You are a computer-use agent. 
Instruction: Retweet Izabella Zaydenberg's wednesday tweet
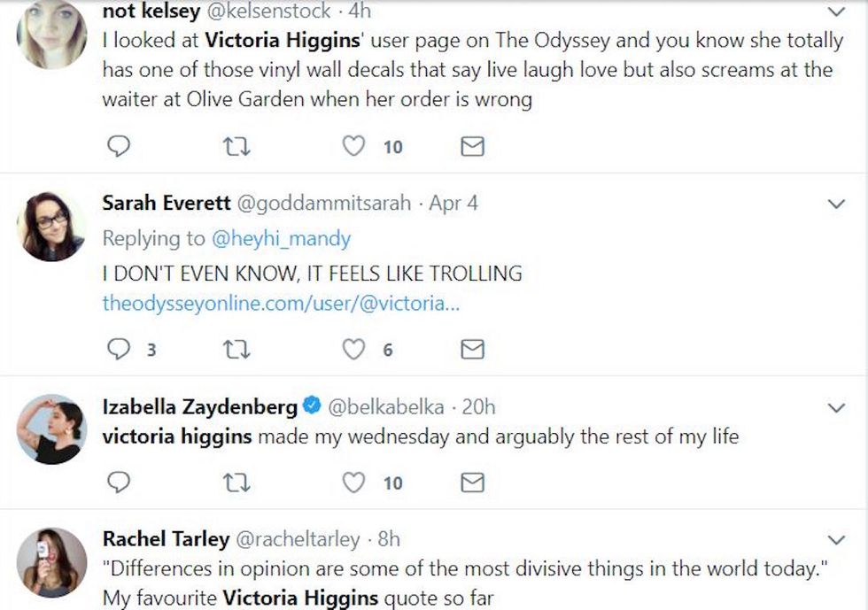236,482
